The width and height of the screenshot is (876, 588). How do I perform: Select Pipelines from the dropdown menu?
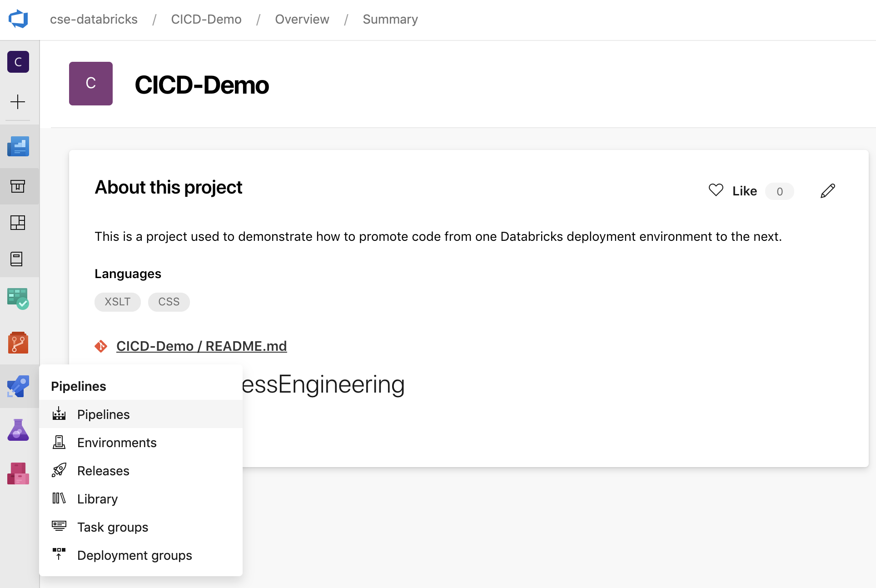click(103, 414)
